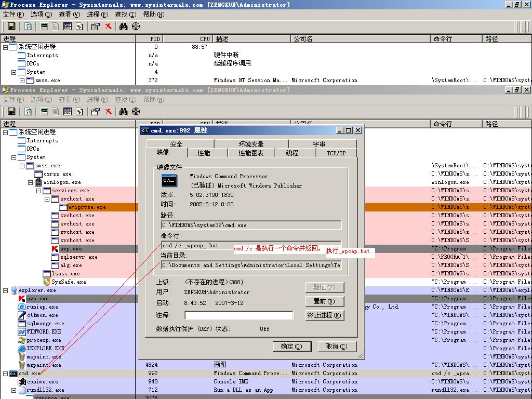Click the Properties icon in the lower window toolbar
Screen dimensions: 532x399
(x=95, y=112)
